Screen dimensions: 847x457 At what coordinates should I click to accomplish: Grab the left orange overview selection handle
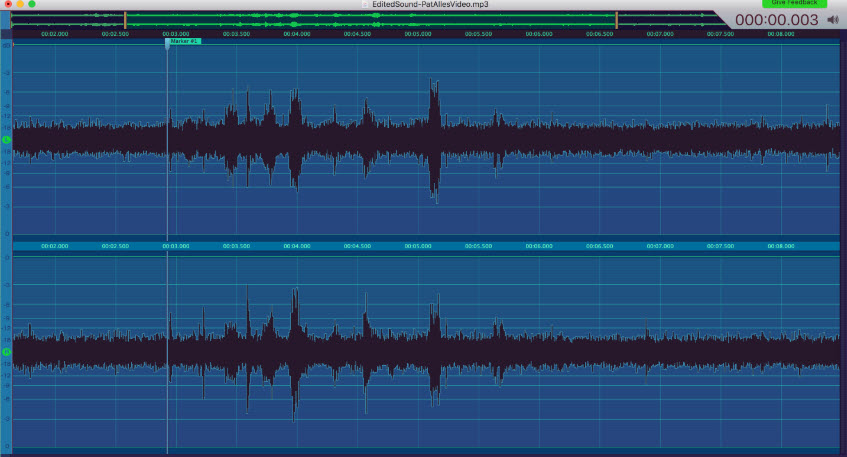click(125, 21)
